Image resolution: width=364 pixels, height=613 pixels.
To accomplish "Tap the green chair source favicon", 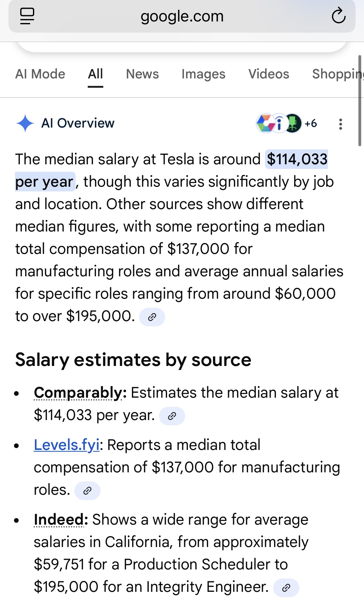I will 293,123.
